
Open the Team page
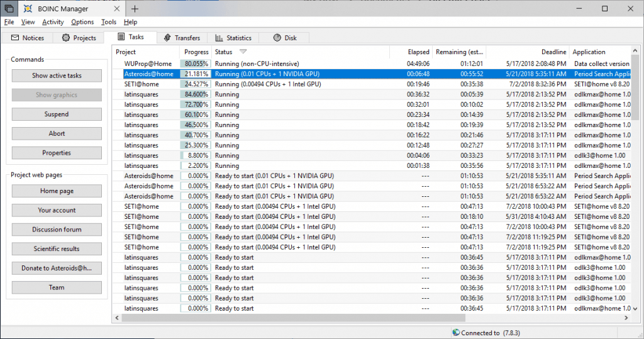click(x=57, y=287)
